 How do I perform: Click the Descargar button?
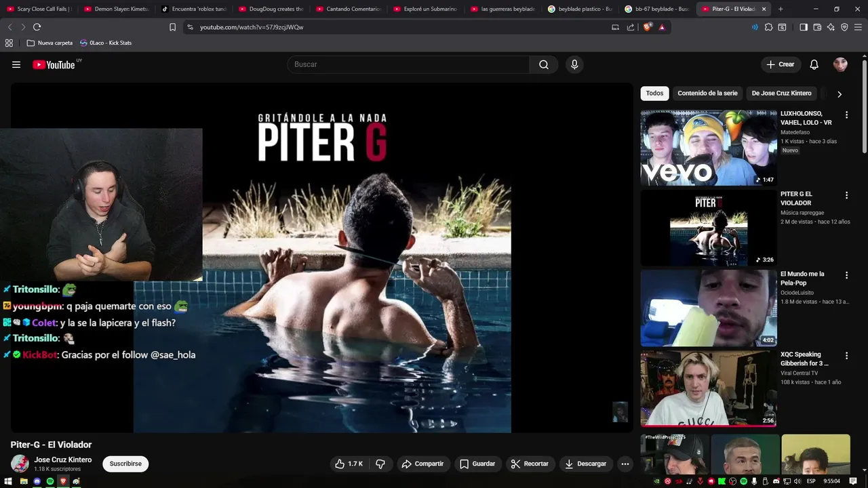[586, 464]
